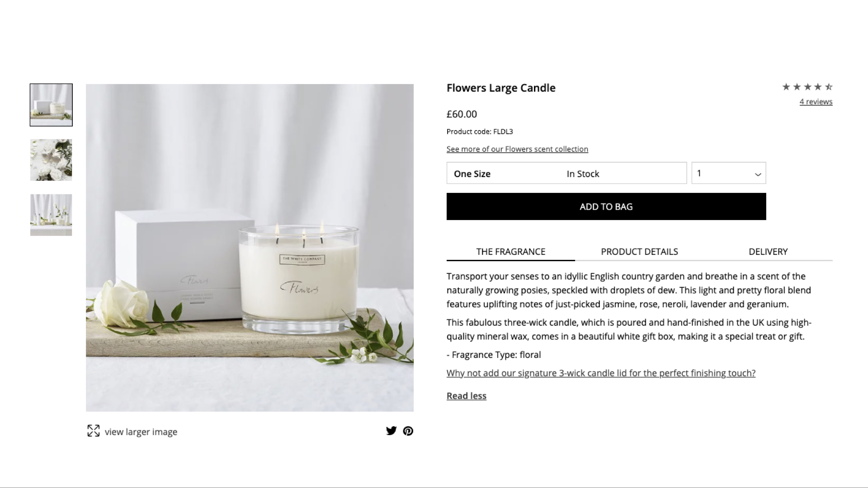Viewport: 868px width, 488px height.
Task: Select the first candle and box thumbnail
Action: tap(51, 105)
